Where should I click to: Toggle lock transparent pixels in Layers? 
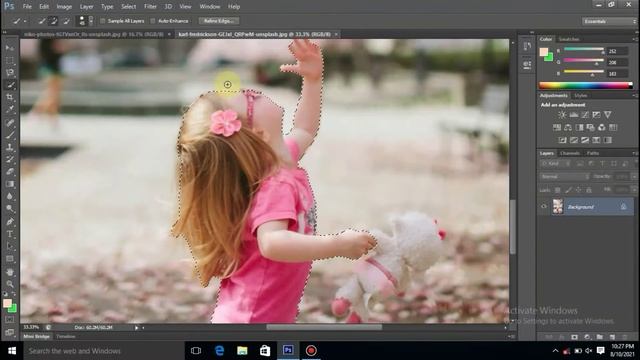[x=558, y=190]
